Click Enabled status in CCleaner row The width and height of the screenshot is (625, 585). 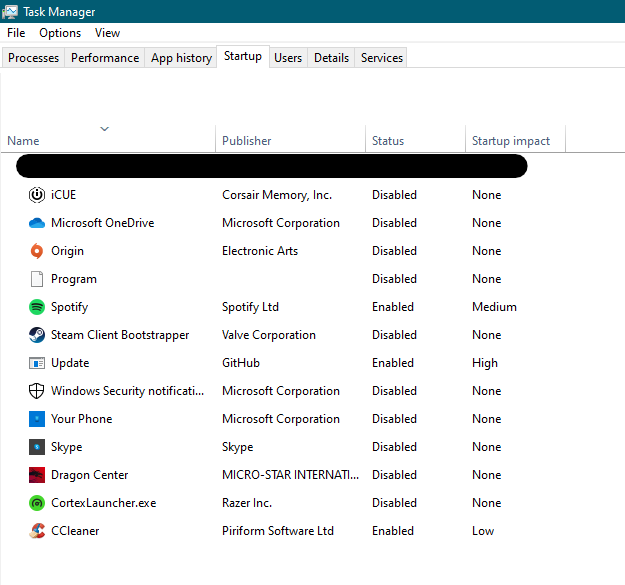coord(393,531)
